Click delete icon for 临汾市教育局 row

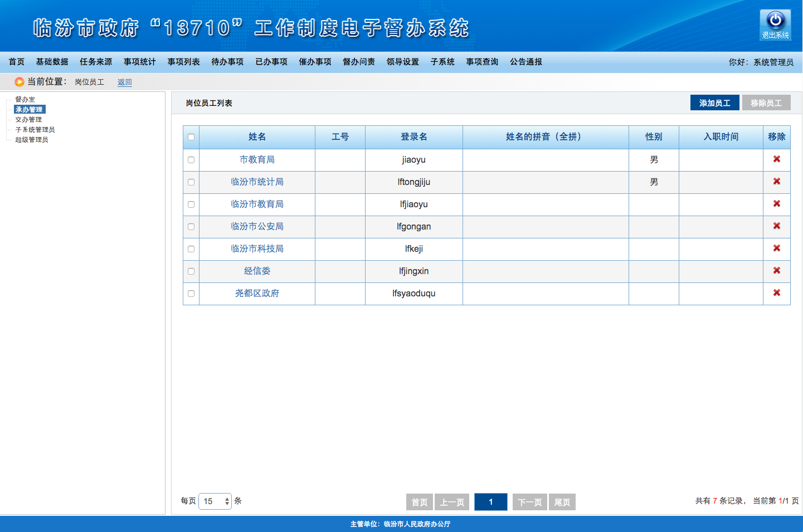pos(776,204)
